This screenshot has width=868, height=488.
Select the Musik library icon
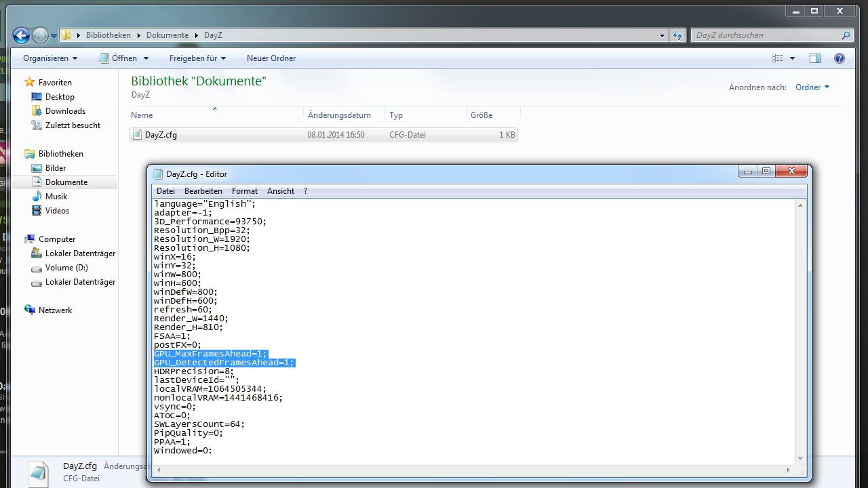pos(37,197)
